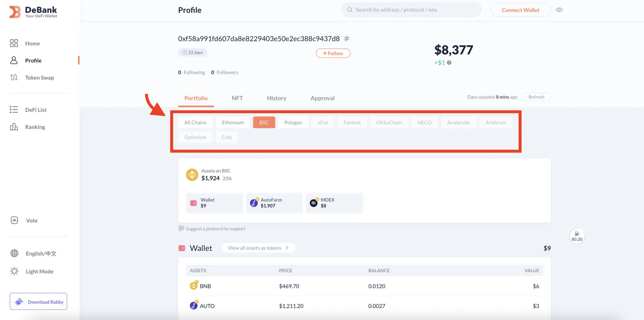The image size is (644, 320).
Task: Click the clock icon in 52 days badge
Action: click(185, 52)
